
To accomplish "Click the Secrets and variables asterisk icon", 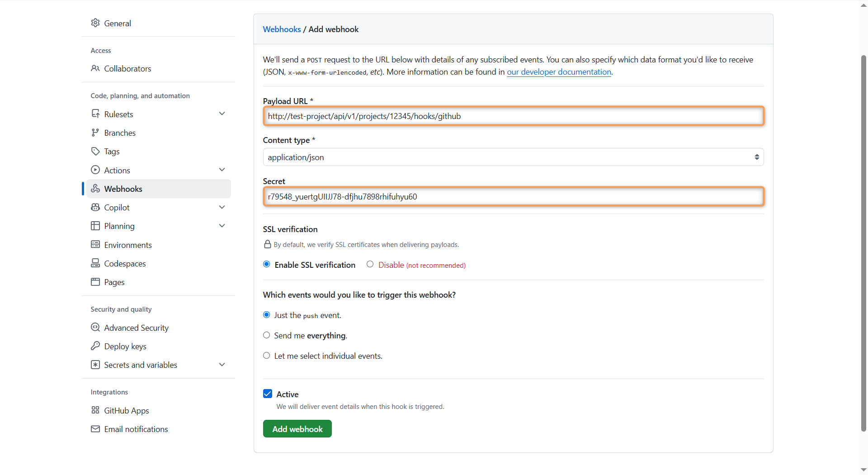I will 95,365.
